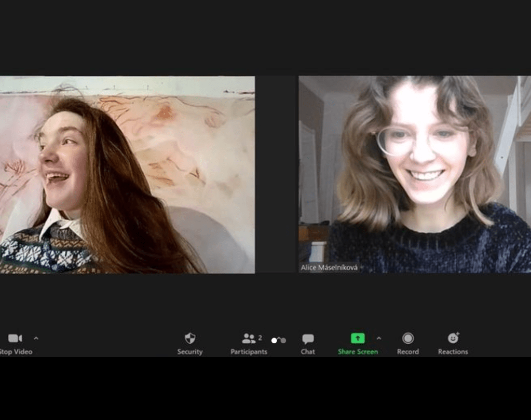Open the Chat speech bubble icon
The image size is (531, 420).
tap(308, 339)
